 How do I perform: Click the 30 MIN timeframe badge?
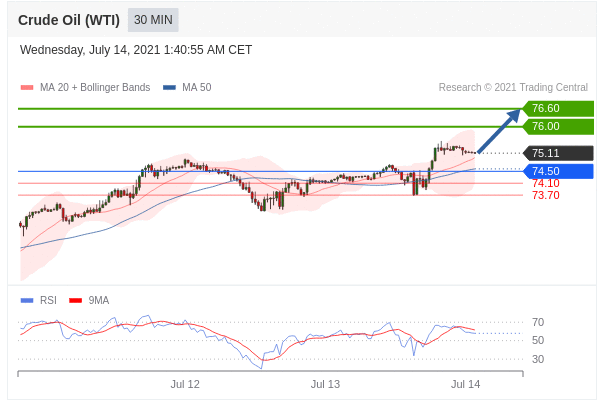click(x=153, y=20)
